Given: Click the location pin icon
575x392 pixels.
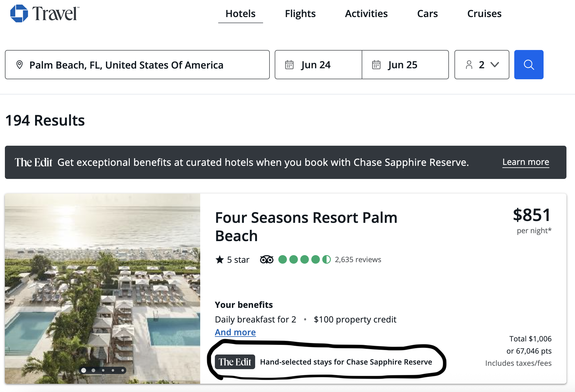Looking at the screenshot, I should 20,65.
